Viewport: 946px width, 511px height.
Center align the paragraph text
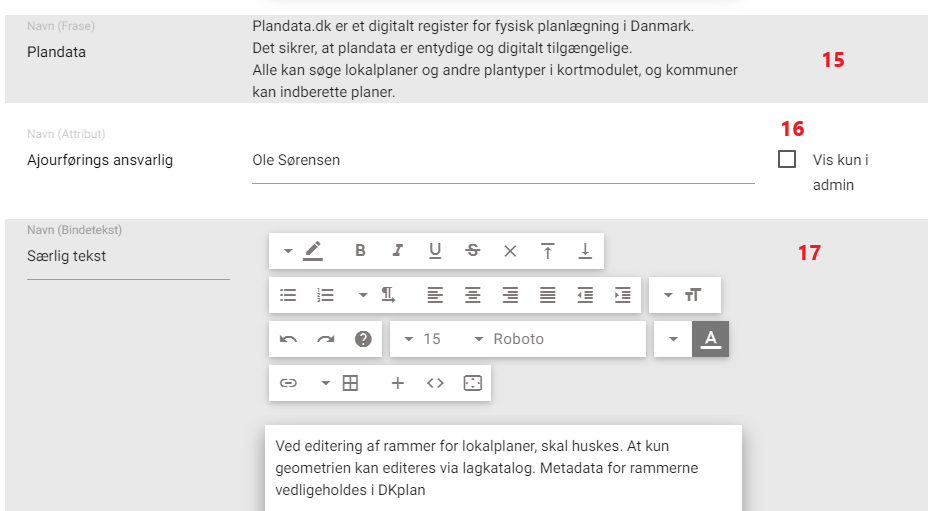click(x=472, y=295)
